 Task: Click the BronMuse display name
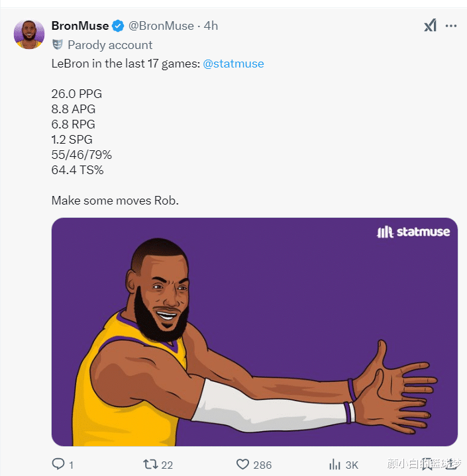pos(79,26)
